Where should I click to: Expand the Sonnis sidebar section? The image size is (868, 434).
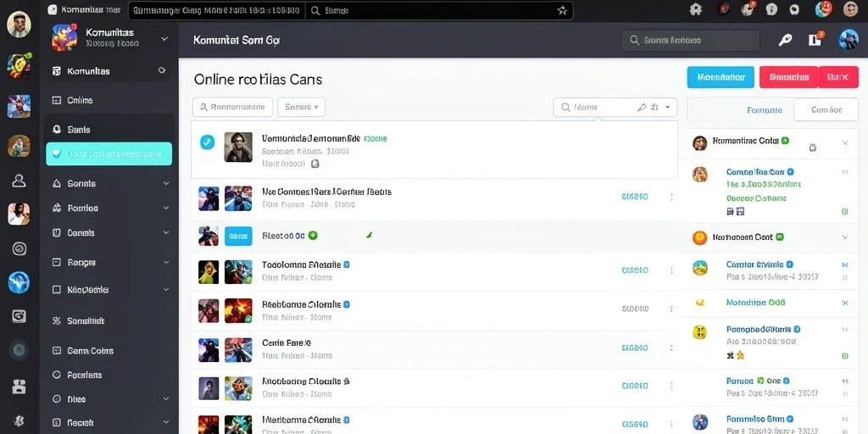(166, 183)
